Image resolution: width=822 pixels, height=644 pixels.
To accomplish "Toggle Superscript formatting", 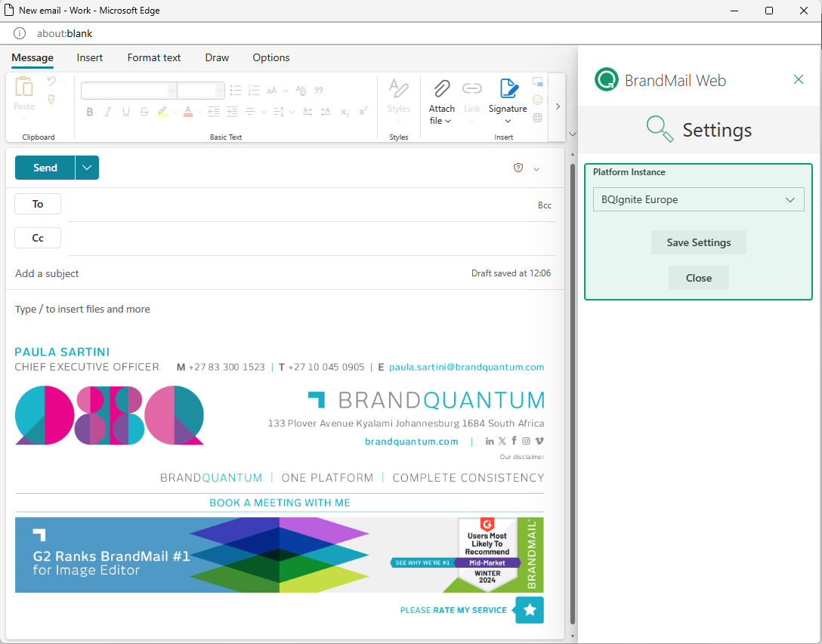I will point(363,112).
